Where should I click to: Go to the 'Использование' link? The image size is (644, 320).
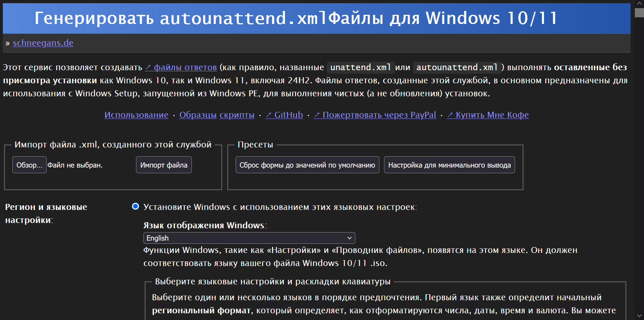pyautogui.click(x=136, y=115)
